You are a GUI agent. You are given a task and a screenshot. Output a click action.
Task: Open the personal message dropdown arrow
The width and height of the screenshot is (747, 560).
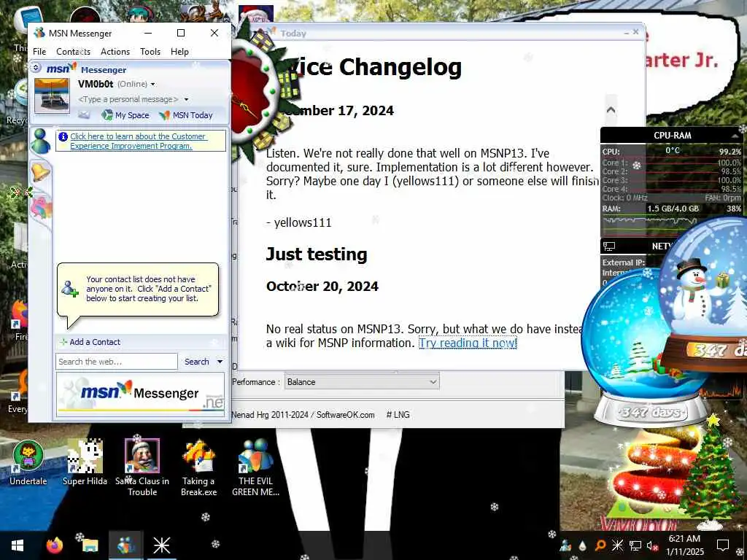pyautogui.click(x=186, y=99)
